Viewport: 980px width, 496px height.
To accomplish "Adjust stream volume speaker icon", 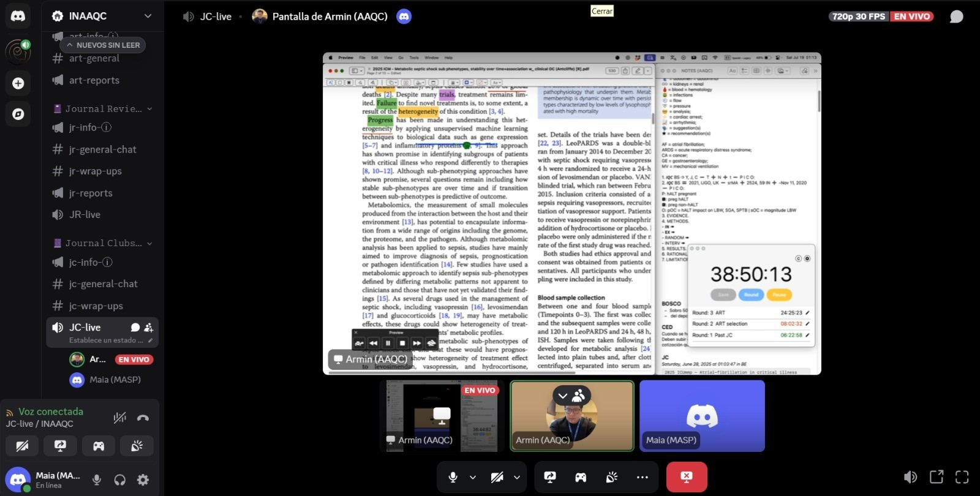I will pyautogui.click(x=910, y=477).
